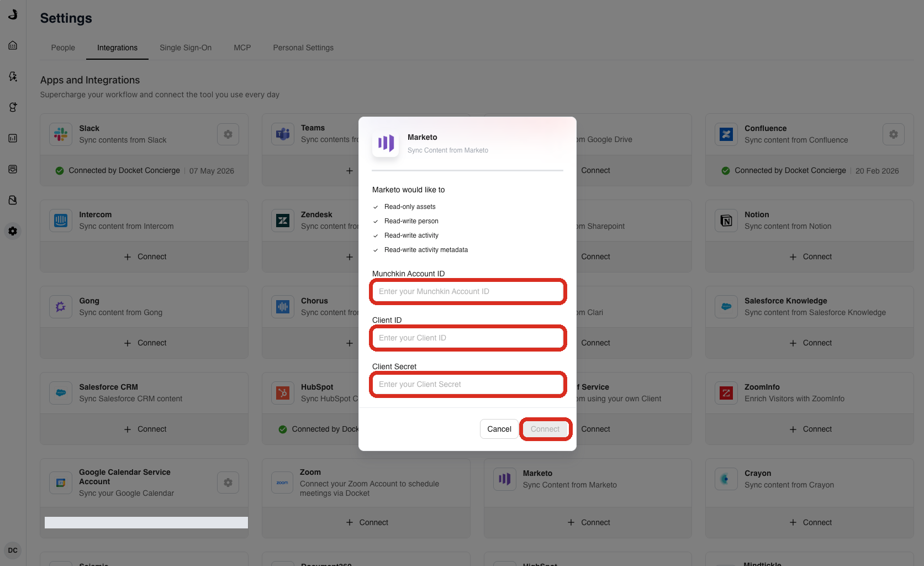Click the ZoomInfo app icon
Viewport: 924px width, 566px height.
pos(726,393)
